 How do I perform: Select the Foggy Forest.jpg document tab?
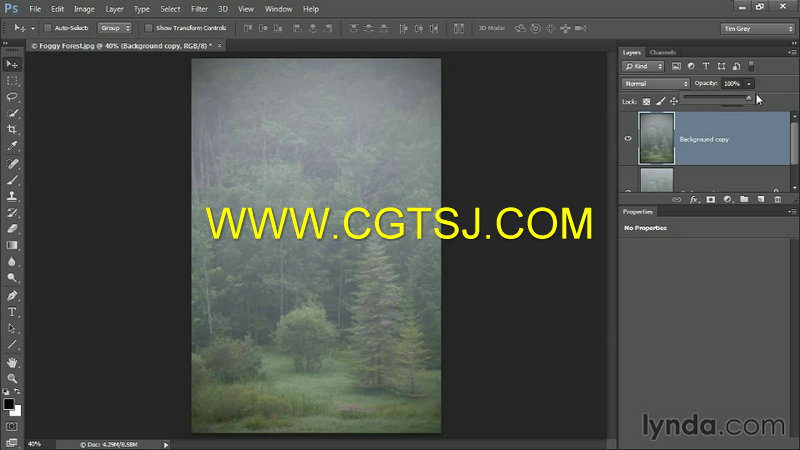point(121,46)
